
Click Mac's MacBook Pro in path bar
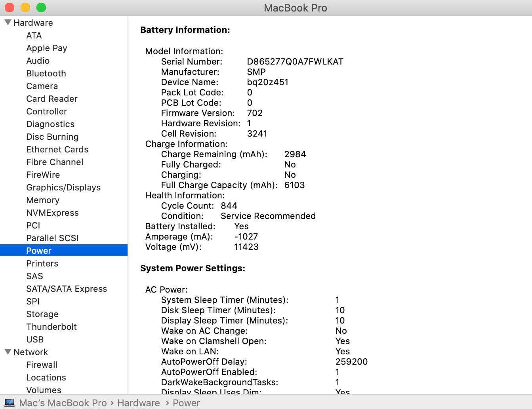click(x=63, y=403)
